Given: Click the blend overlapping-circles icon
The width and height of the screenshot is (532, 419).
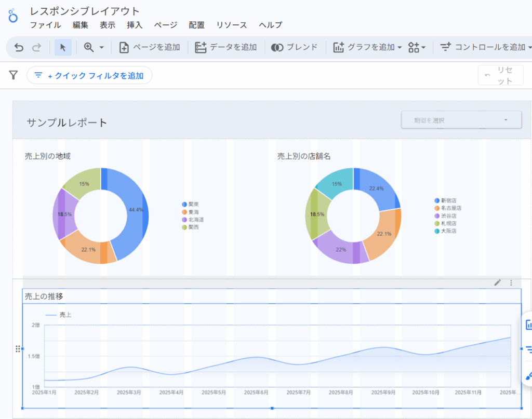Looking at the screenshot, I should coord(277,47).
